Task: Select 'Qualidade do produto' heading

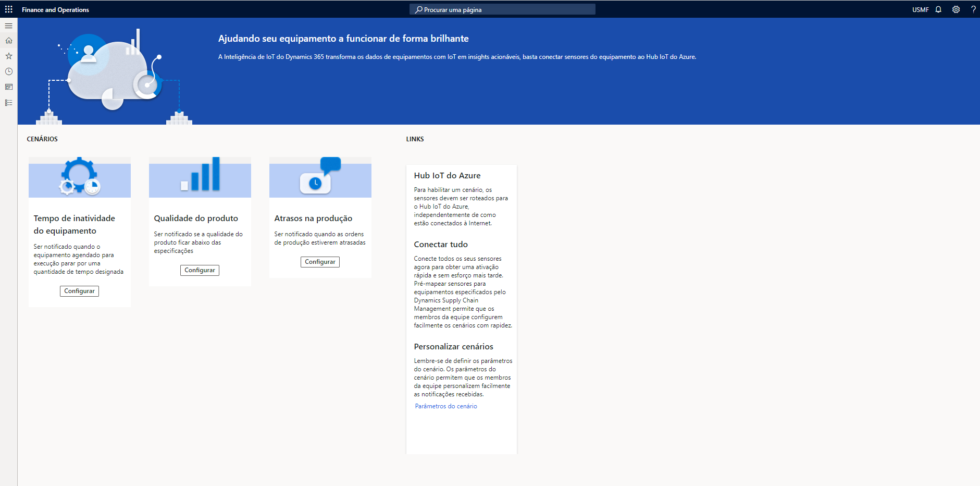Action: tap(196, 218)
